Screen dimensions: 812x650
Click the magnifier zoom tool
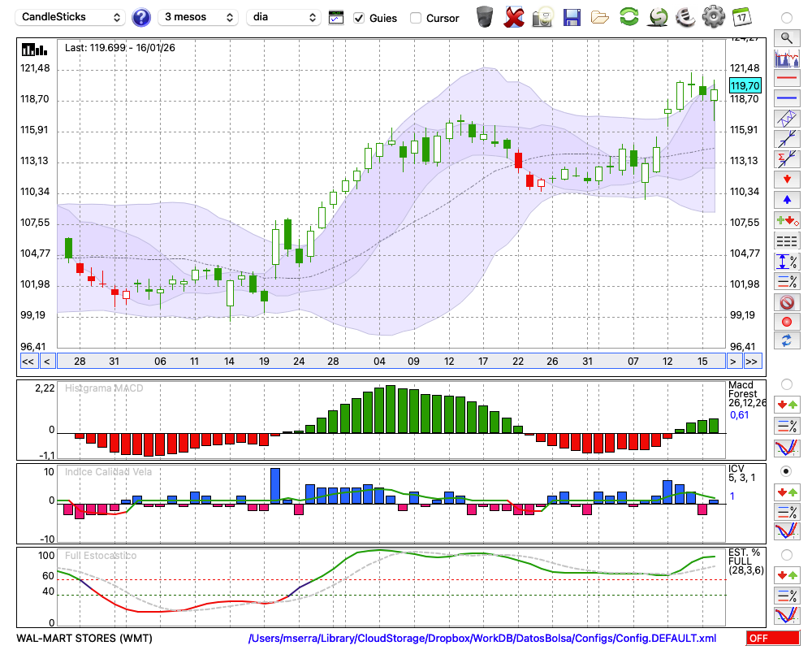[x=787, y=38]
